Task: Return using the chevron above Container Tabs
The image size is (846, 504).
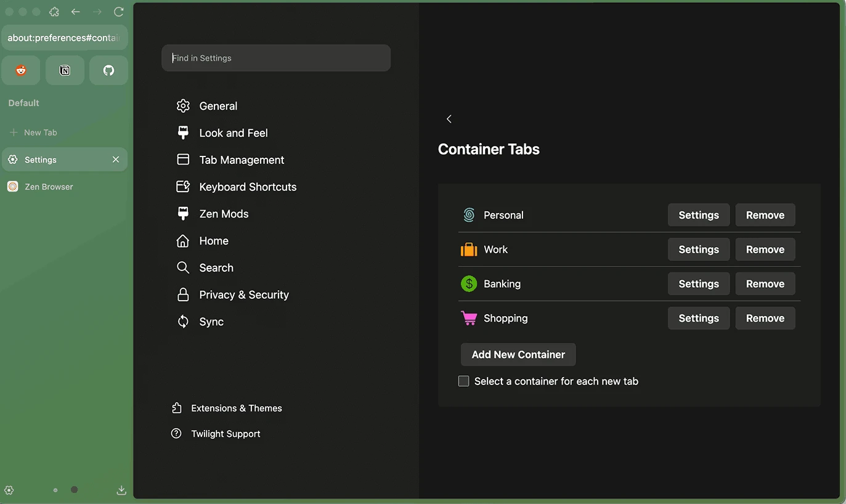Action: pos(449,119)
